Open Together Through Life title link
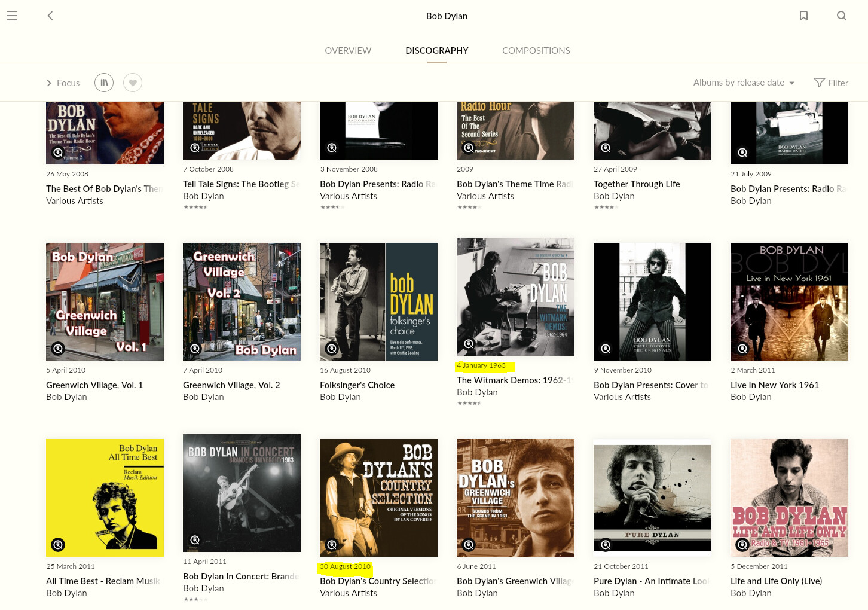 [x=637, y=184]
